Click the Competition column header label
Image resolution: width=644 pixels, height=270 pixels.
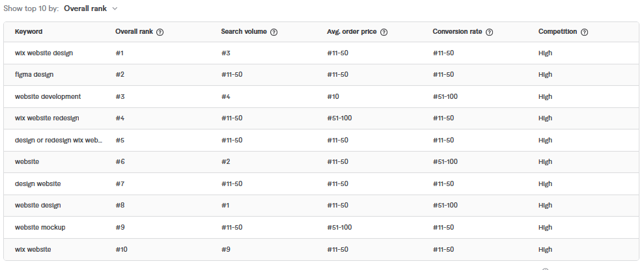point(557,32)
